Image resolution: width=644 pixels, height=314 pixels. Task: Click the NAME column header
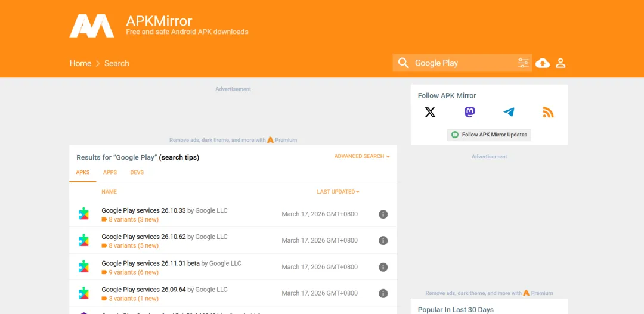coord(109,192)
